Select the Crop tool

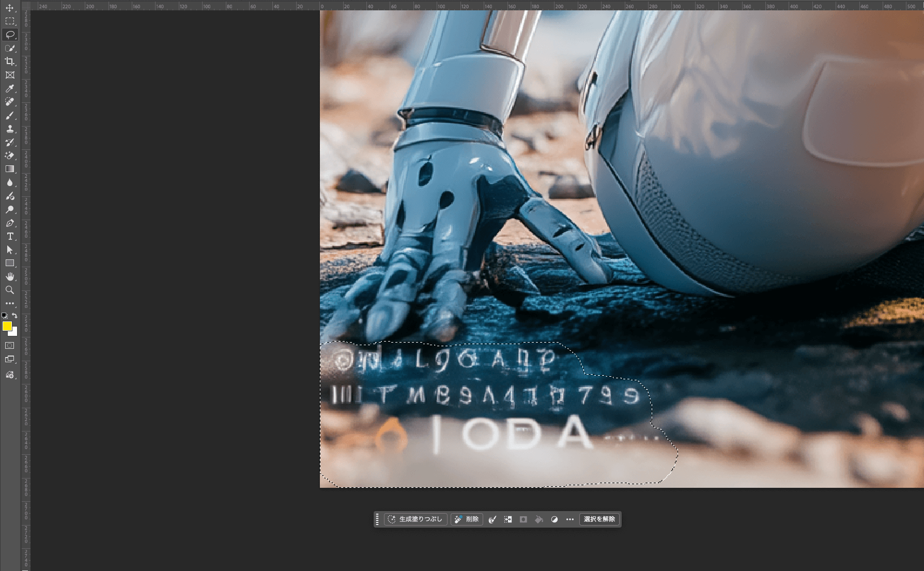[x=9, y=61]
